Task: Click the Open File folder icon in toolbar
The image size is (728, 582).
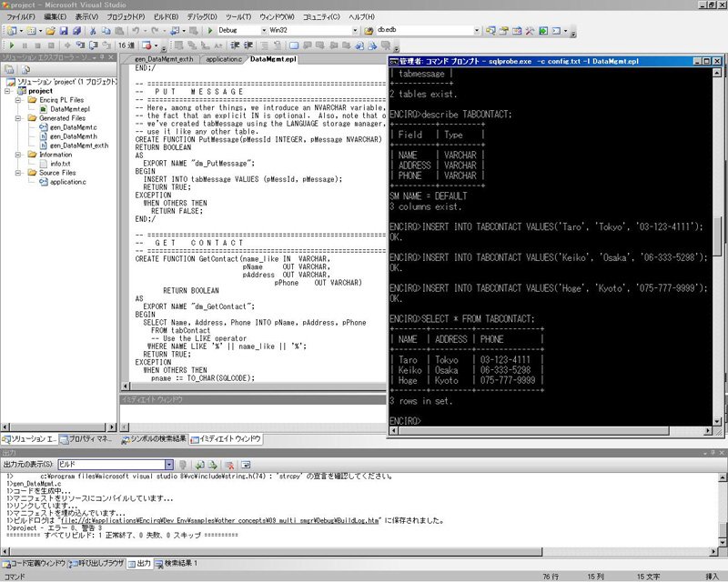Action: (50, 31)
